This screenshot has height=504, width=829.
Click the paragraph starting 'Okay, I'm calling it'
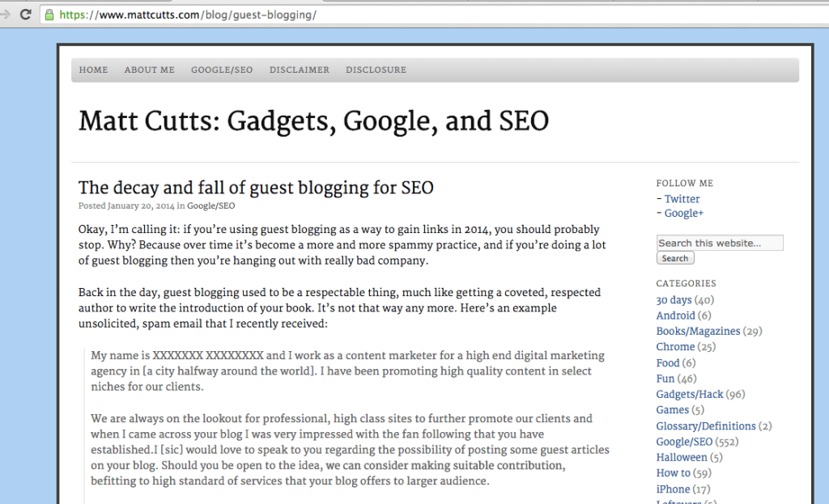342,244
